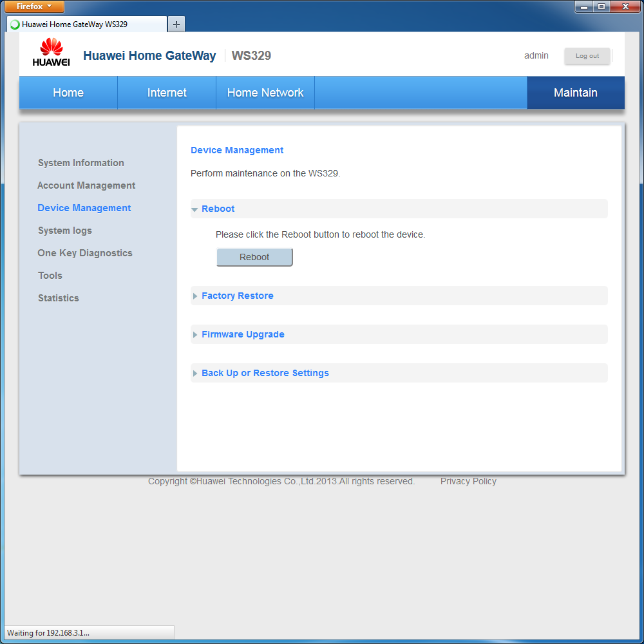Click the Huawei logo
This screenshot has width=644, height=644.
[x=51, y=52]
